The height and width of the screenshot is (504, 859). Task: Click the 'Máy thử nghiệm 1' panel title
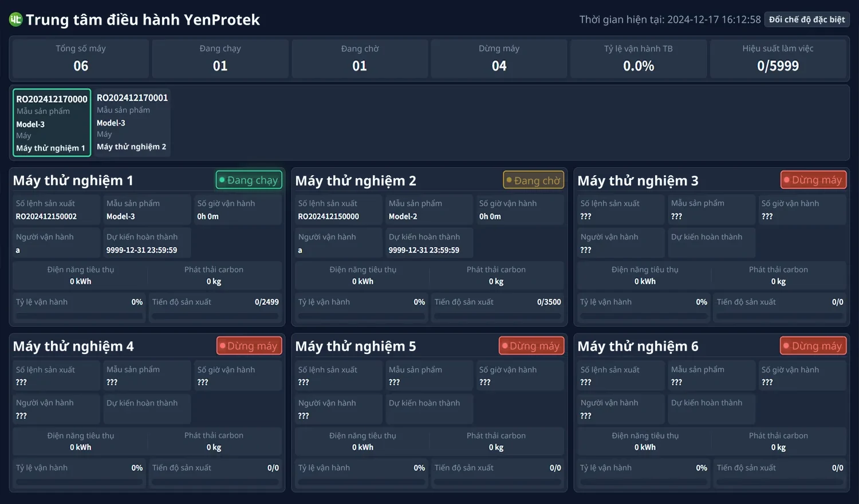(73, 180)
